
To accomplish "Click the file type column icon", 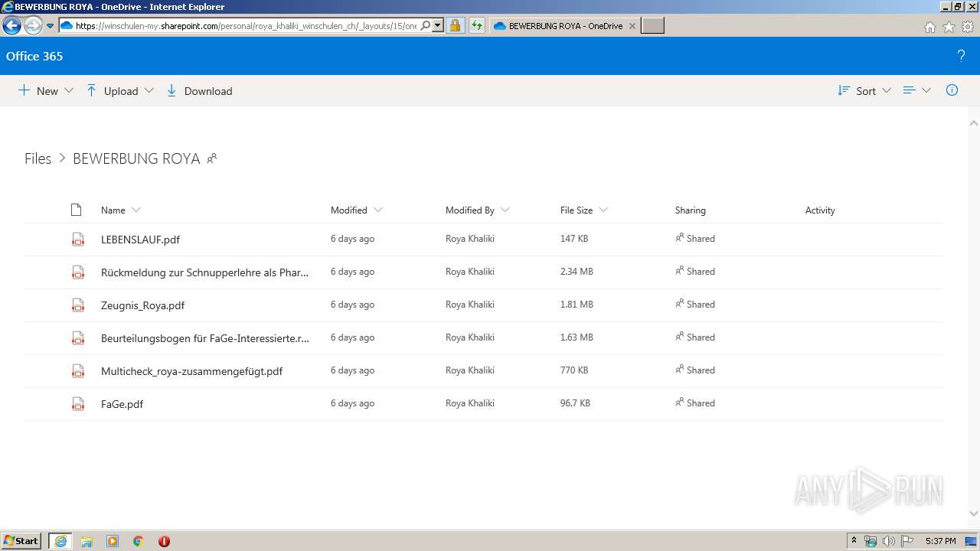I will tap(76, 210).
